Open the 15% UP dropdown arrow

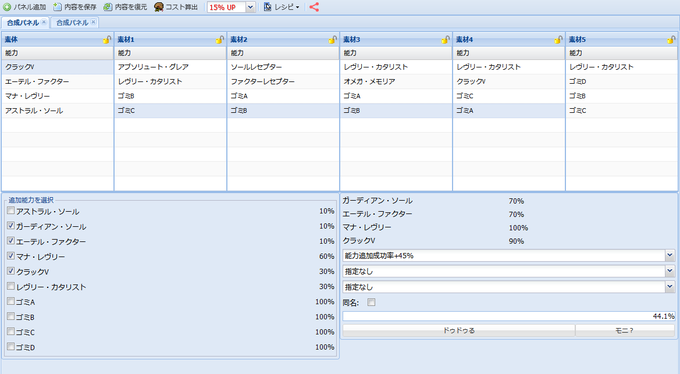251,7
